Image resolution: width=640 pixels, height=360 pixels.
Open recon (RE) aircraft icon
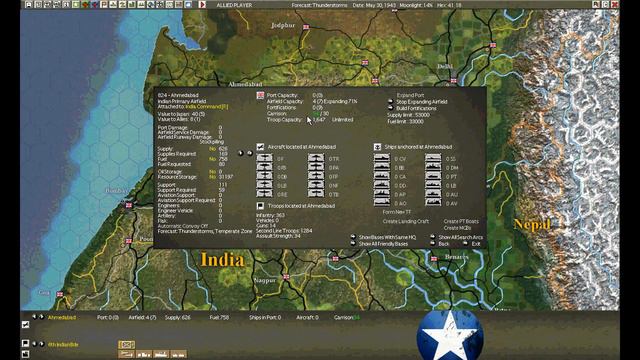point(264,194)
